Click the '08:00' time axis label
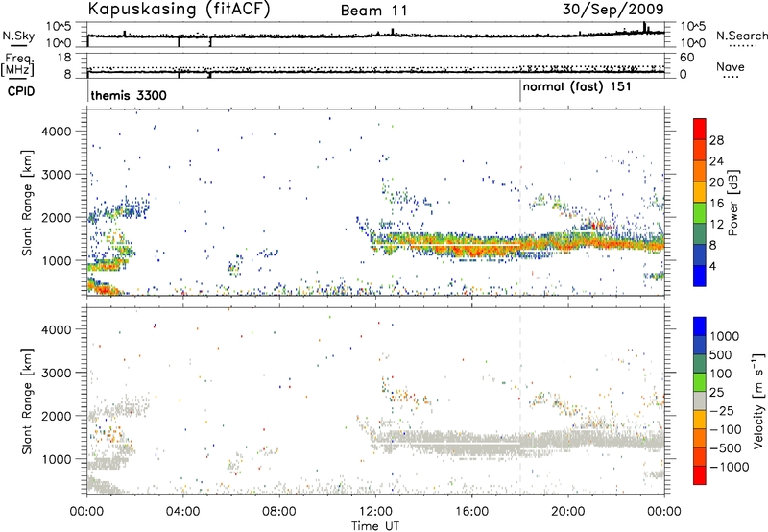The image size is (768, 532). coord(279,512)
